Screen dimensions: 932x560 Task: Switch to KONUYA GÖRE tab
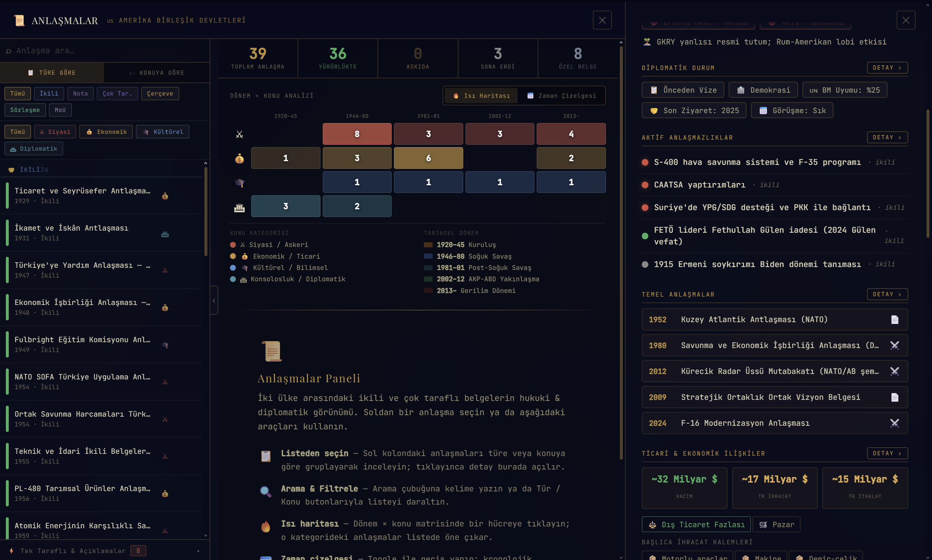coord(157,73)
